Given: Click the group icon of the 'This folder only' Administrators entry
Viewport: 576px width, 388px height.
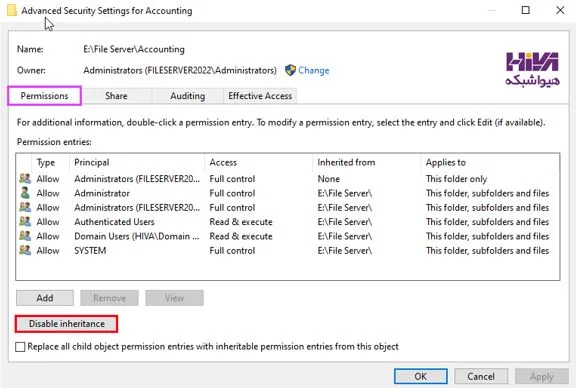Looking at the screenshot, I should point(25,179).
